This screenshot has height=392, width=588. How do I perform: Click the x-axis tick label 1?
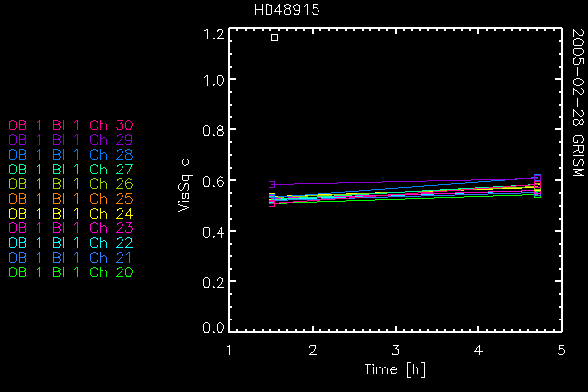[229, 350]
